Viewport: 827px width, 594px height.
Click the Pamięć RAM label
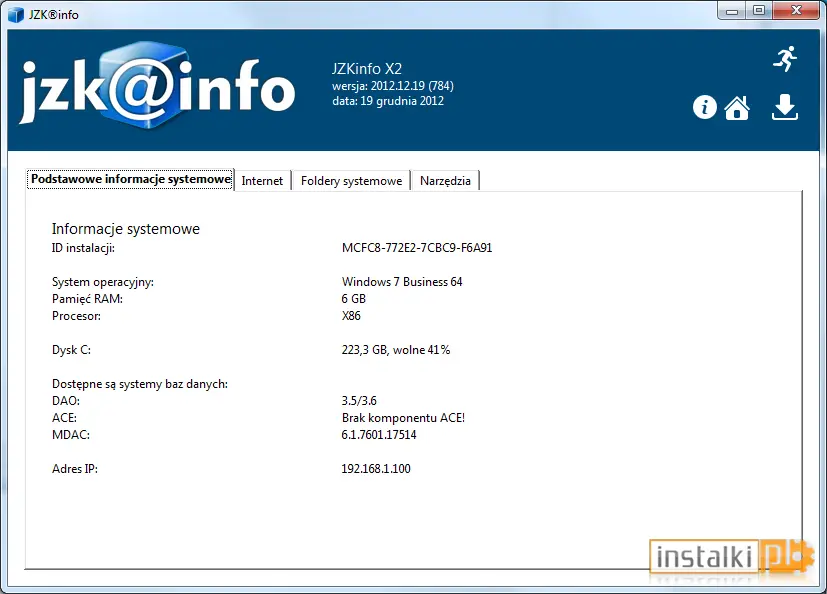pos(87,299)
